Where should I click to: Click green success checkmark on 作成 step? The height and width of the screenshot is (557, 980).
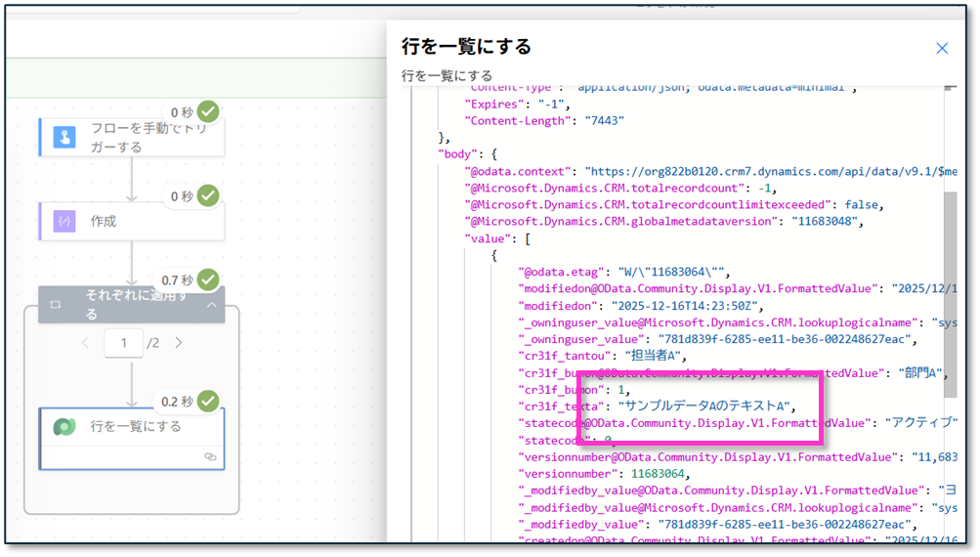[208, 196]
